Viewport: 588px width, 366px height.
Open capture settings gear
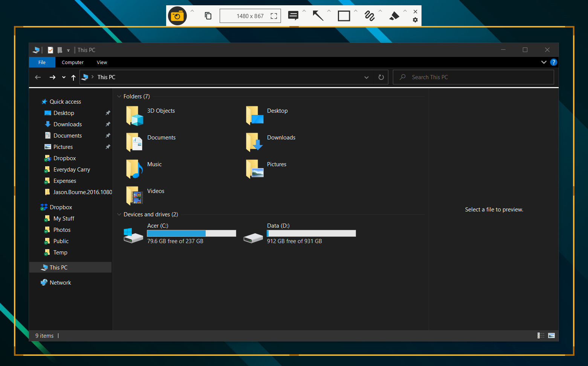[415, 20]
